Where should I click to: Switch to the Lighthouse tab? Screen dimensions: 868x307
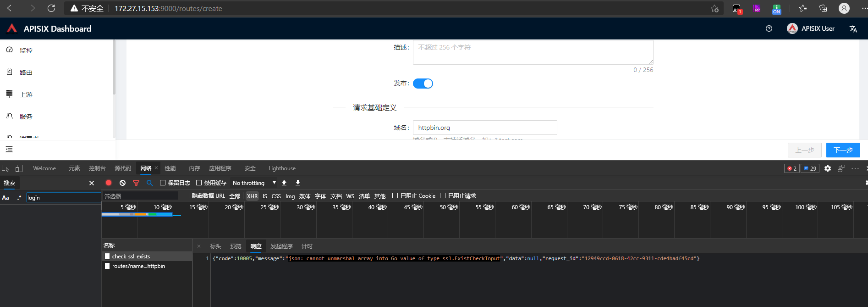(282, 168)
